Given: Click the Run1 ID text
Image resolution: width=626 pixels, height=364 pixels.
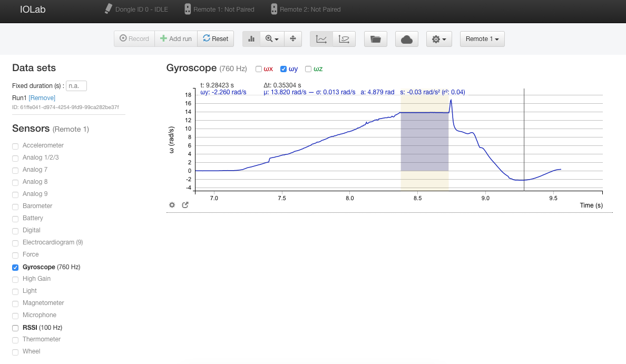Looking at the screenshot, I should 65,107.
